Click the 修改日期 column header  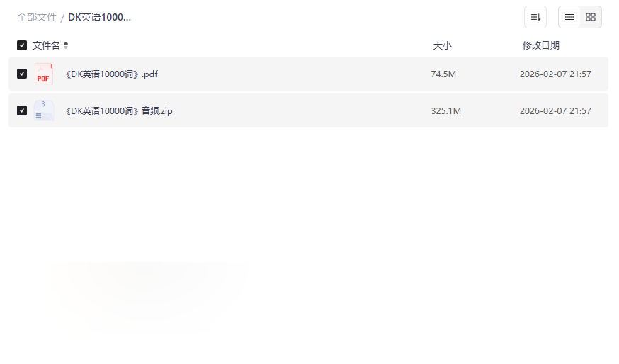(x=541, y=45)
